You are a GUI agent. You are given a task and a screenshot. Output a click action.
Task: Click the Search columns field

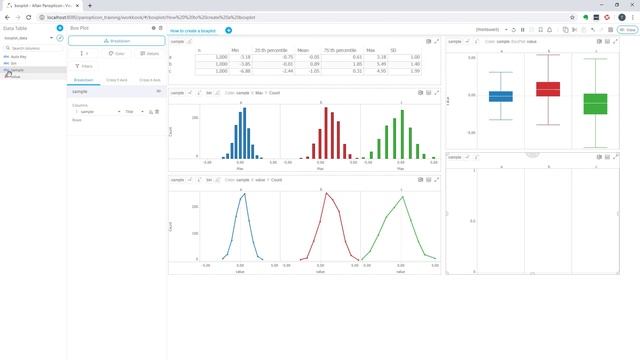pos(33,48)
